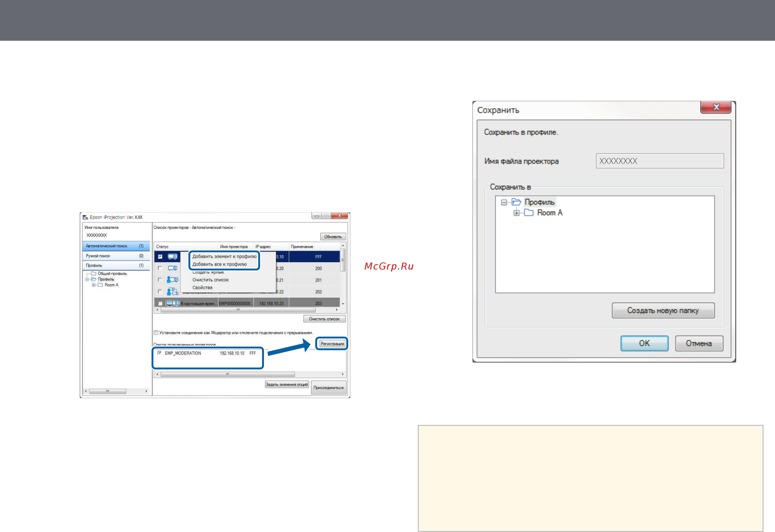
Task: Click the mirroring projectors icon in the 202 row
Action: pyautogui.click(x=172, y=292)
